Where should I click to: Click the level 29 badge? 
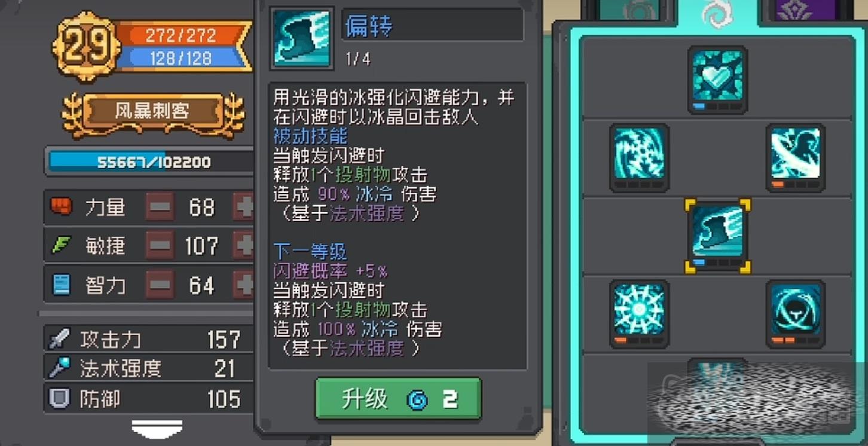click(x=85, y=45)
